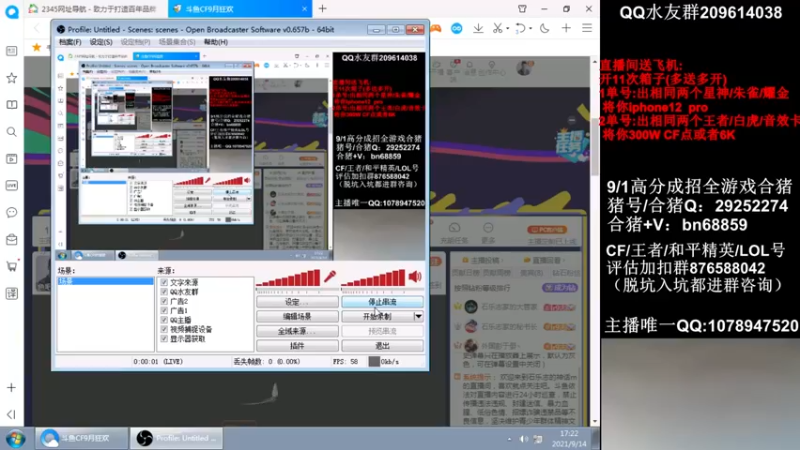This screenshot has width=800, height=450.
Task: Add a sidebar app with plus icon
Action: click(x=11, y=387)
